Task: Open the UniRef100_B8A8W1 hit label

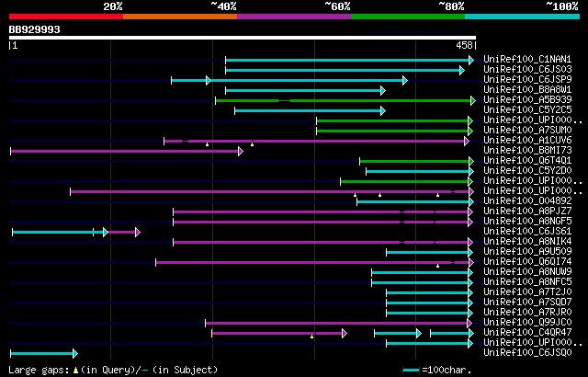Action: 527,90
